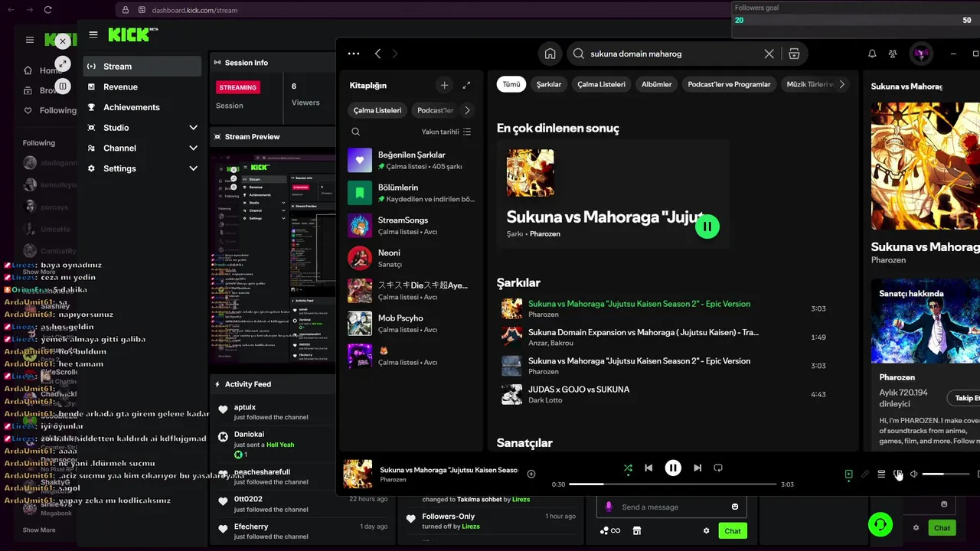
Task: Open Spotify Home page
Action: 550,54
